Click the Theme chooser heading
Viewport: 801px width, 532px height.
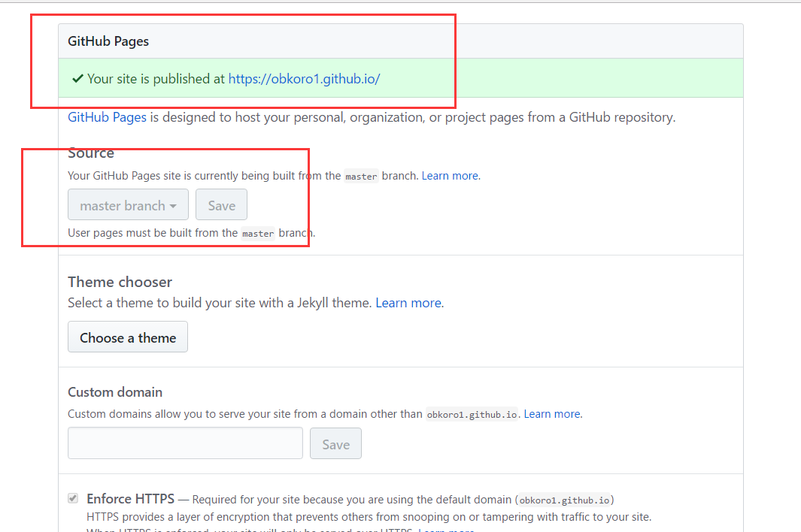tap(120, 282)
